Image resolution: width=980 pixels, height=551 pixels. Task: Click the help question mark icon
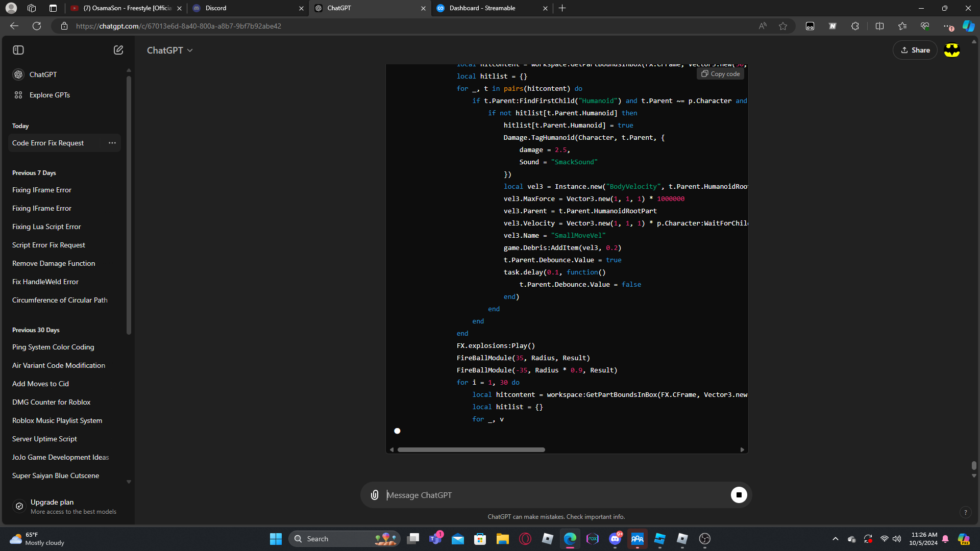[x=965, y=512]
